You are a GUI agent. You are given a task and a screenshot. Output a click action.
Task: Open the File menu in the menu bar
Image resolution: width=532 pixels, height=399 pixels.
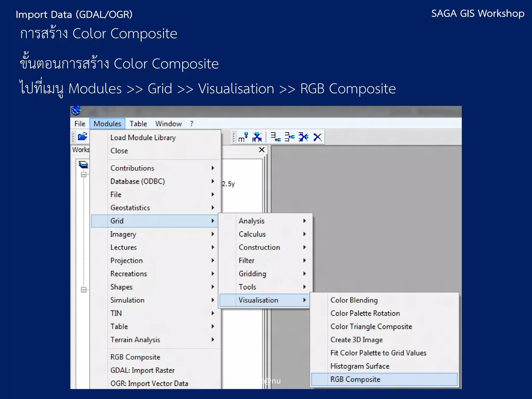(80, 124)
